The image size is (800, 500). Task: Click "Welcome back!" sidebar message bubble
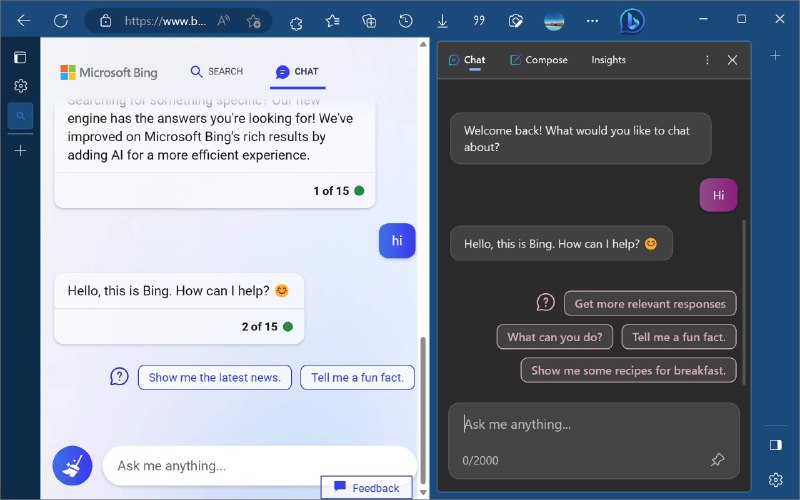[581, 138]
